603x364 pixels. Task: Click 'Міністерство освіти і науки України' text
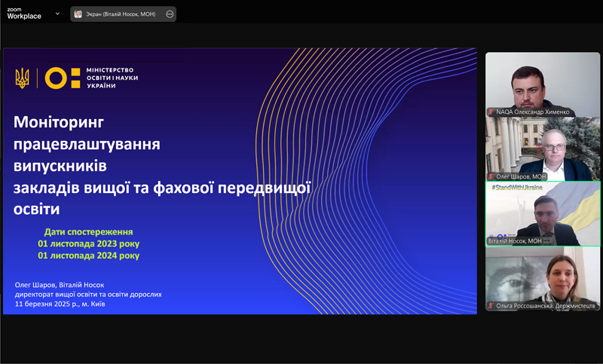112,78
